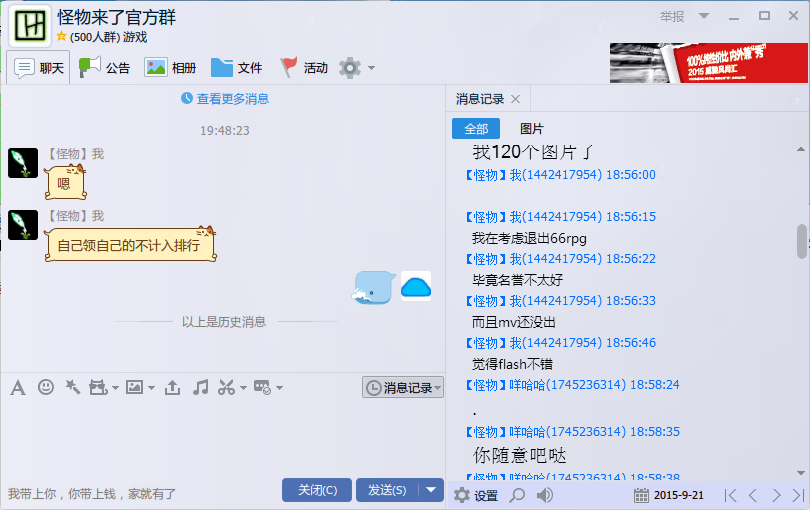Click the message records scrollbar thumb
810x510 pixels.
coord(801,241)
